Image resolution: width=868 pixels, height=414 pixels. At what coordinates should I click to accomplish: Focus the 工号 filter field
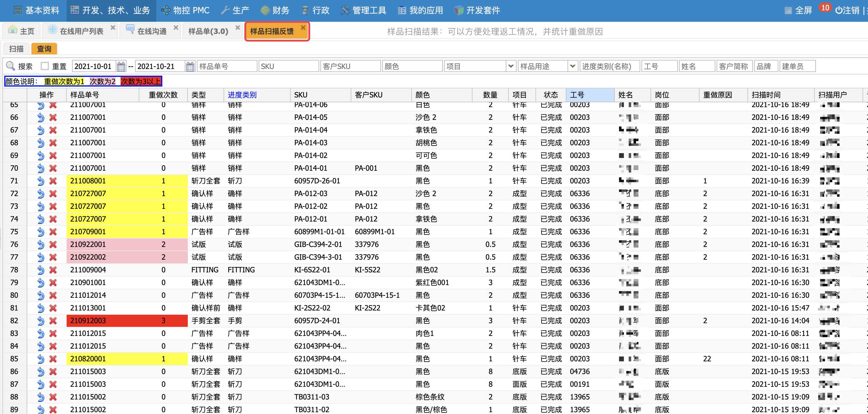tap(659, 66)
